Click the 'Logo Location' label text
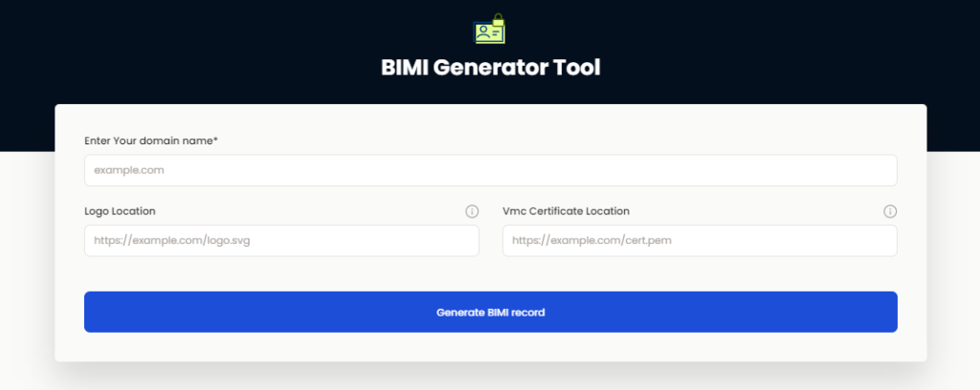980x390 pixels. coord(120,211)
